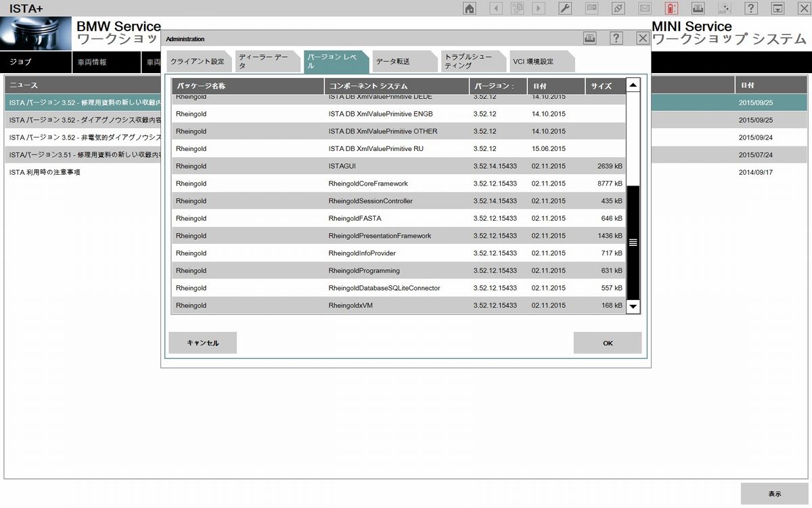Select ISTA DB XmlValuePrimitive ENGB row
Screen dimensions: 812x508
[399, 114]
